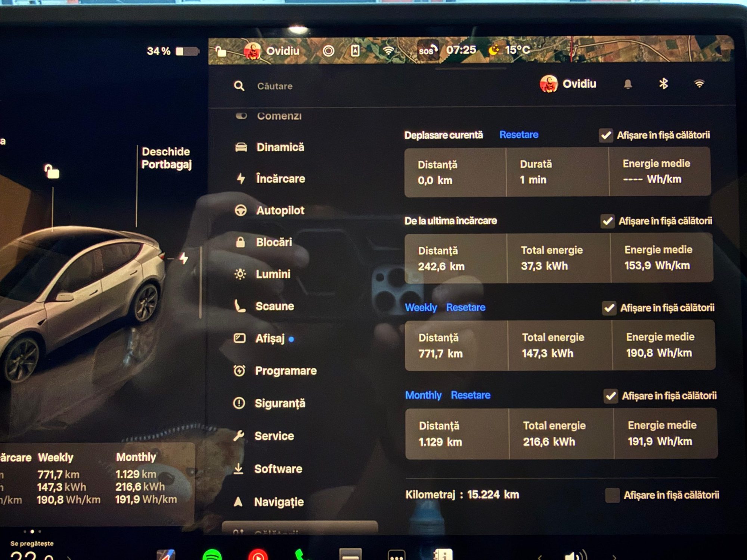
Task: Tap the Sentry mode circle icon
Action: click(328, 51)
